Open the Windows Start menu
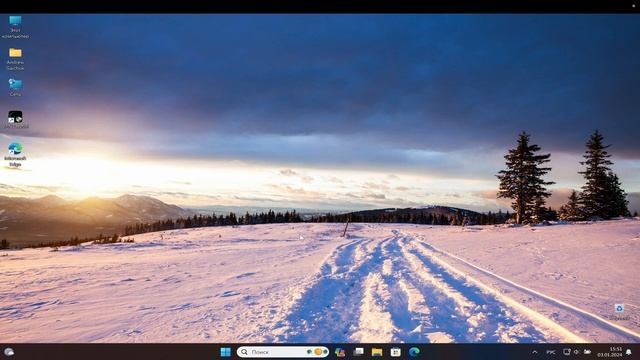Image resolution: width=640 pixels, height=360 pixels. [x=225, y=352]
